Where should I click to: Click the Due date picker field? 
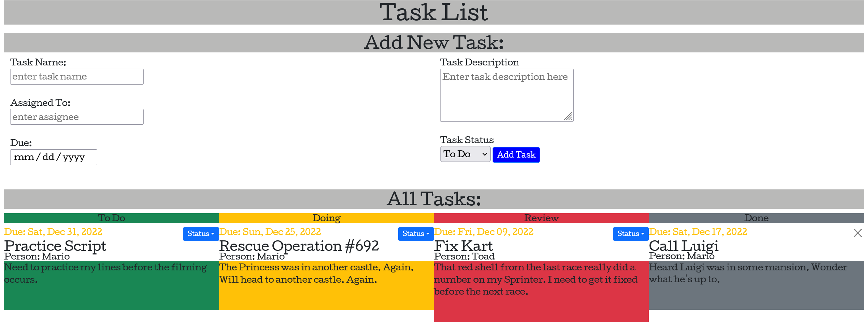[54, 157]
